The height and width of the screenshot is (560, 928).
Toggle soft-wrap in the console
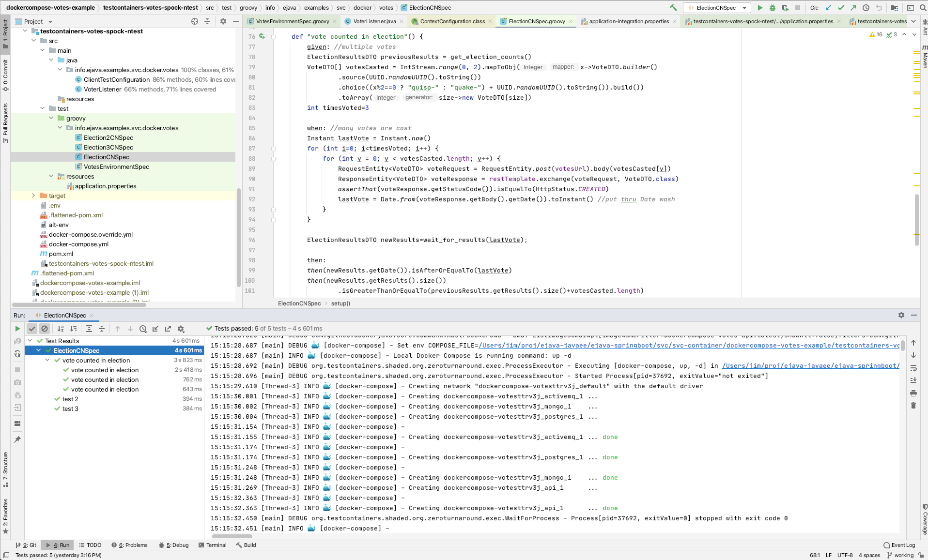pos(913,368)
